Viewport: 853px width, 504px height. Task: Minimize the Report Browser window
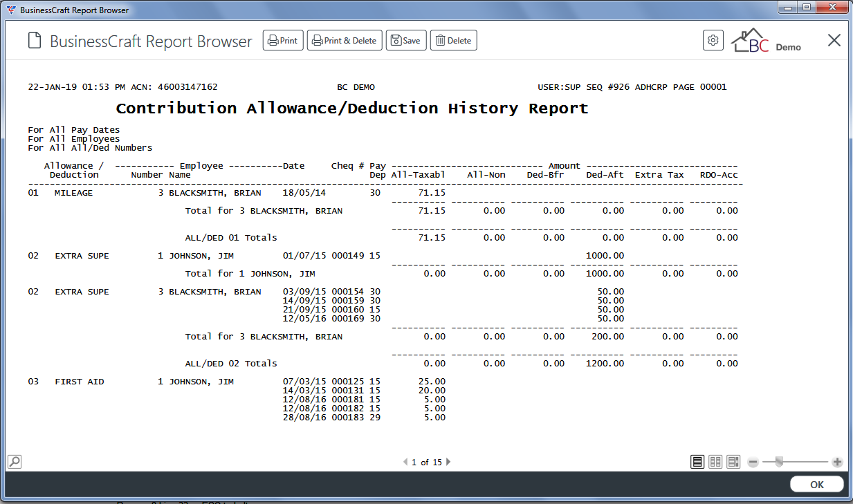tap(789, 7)
